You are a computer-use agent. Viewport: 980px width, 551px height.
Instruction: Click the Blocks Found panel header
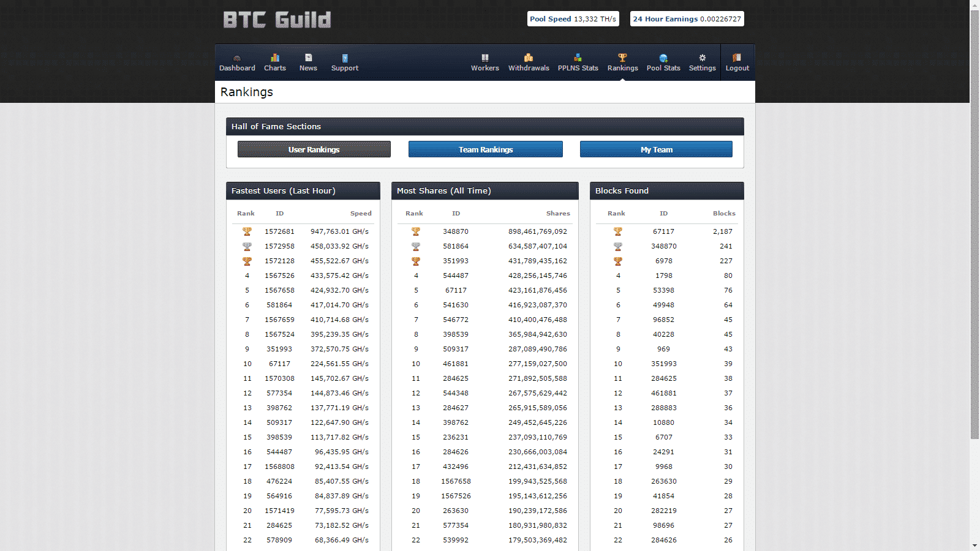667,191
